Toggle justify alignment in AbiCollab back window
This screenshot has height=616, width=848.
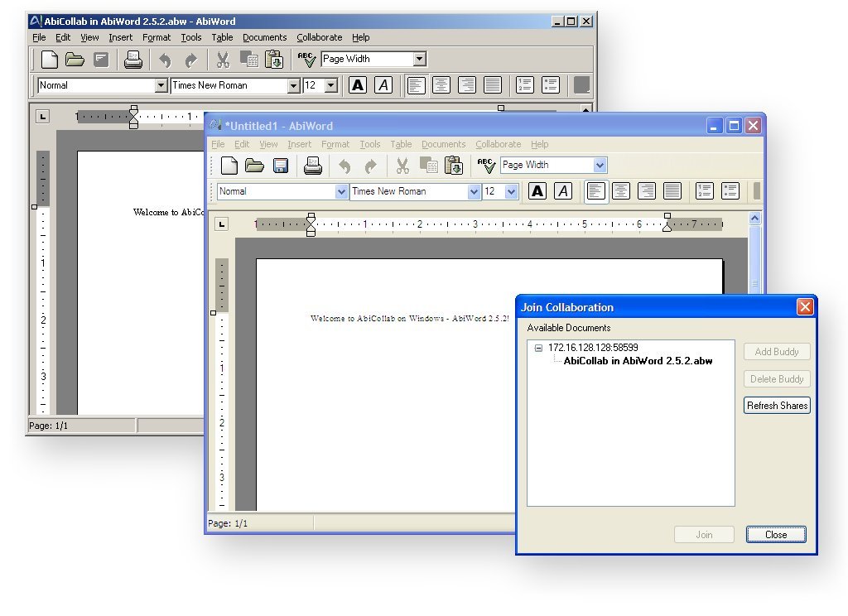493,85
